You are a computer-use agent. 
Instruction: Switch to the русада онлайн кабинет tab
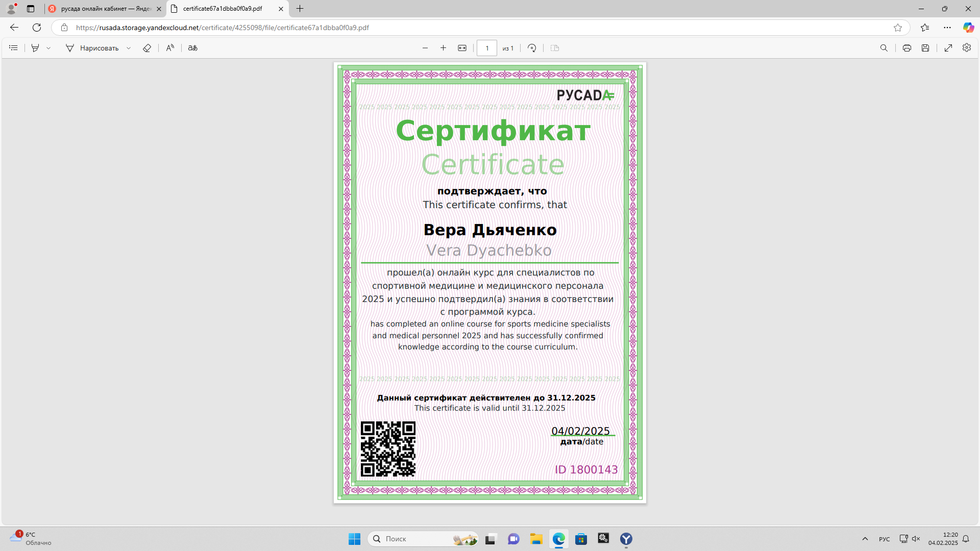point(105,9)
